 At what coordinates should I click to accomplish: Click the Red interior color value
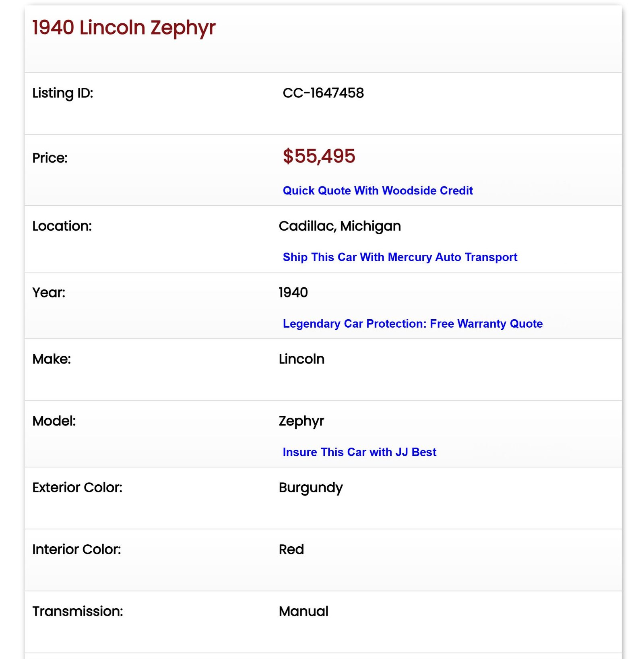click(x=291, y=550)
